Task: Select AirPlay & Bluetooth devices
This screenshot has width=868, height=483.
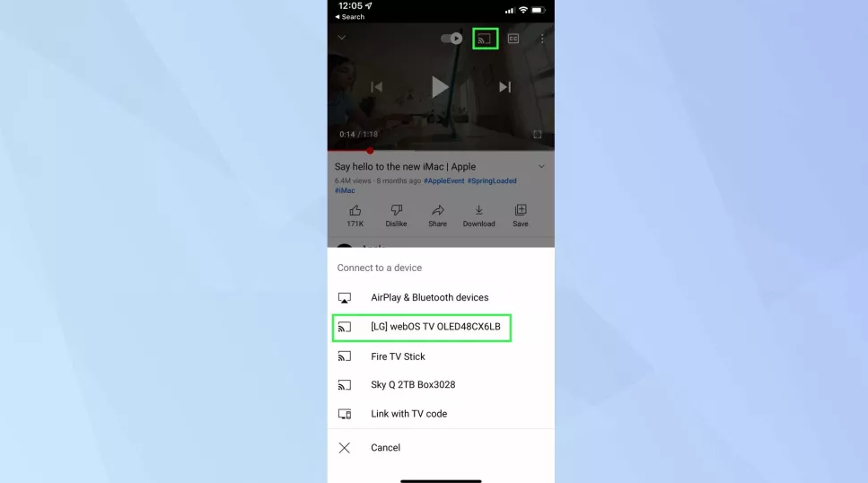Action: pos(441,297)
